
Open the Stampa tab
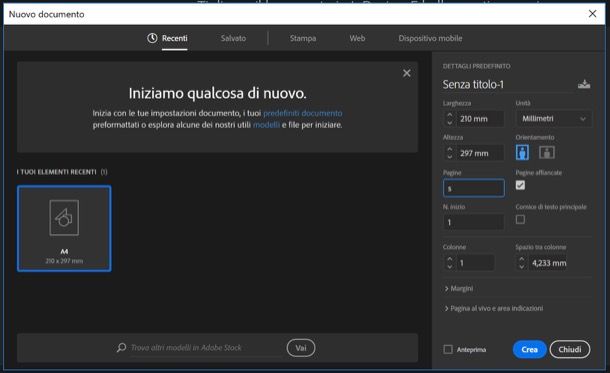point(303,38)
